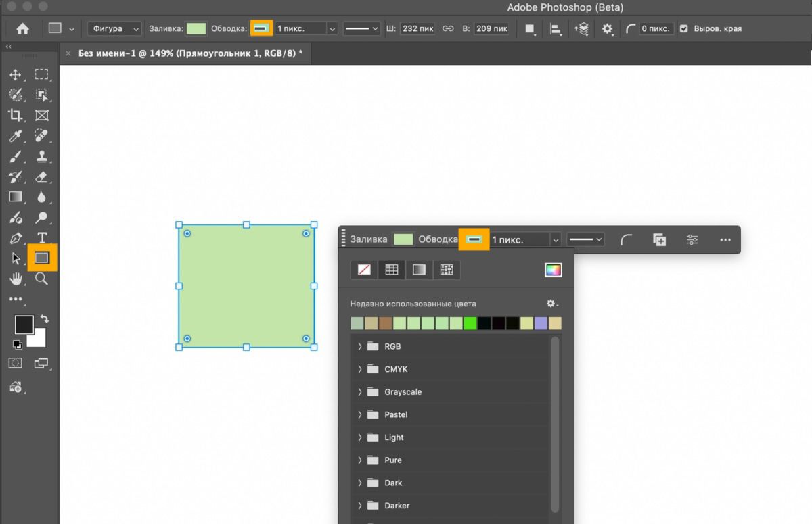Image resolution: width=812 pixels, height=524 pixels.
Task: Toggle link between width and height
Action: point(448,28)
